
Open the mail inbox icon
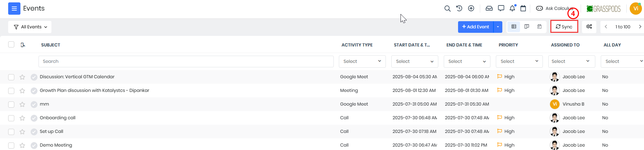point(489,8)
